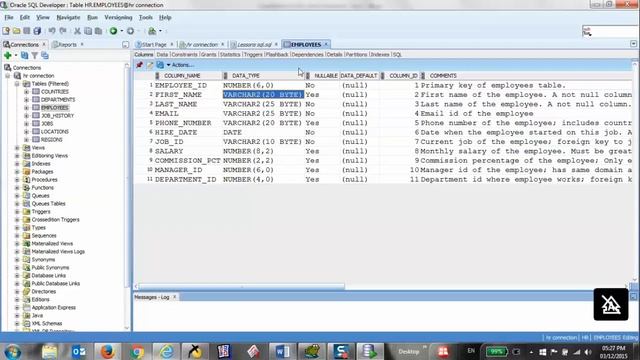Click the search field at top right
This screenshot has width=640, height=360.
610,31
